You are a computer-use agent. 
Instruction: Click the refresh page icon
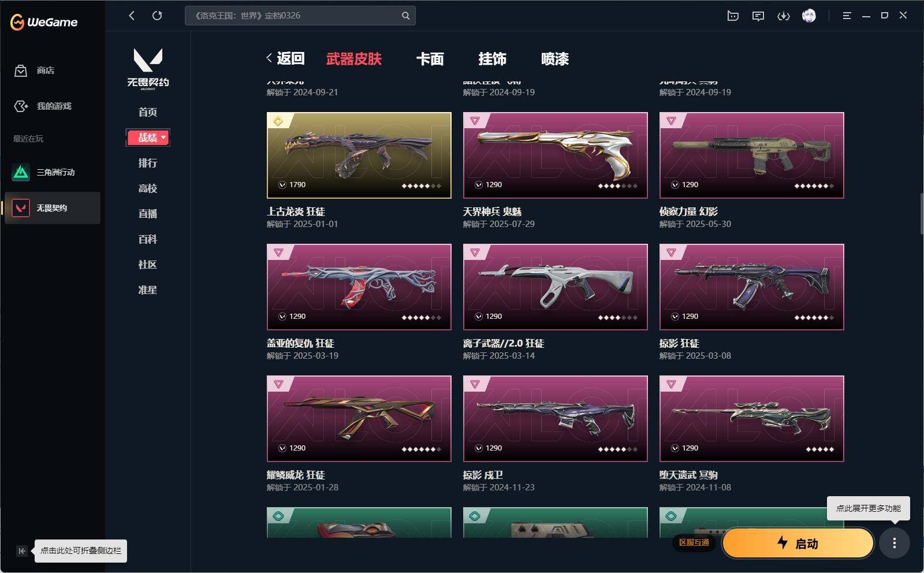tap(157, 16)
